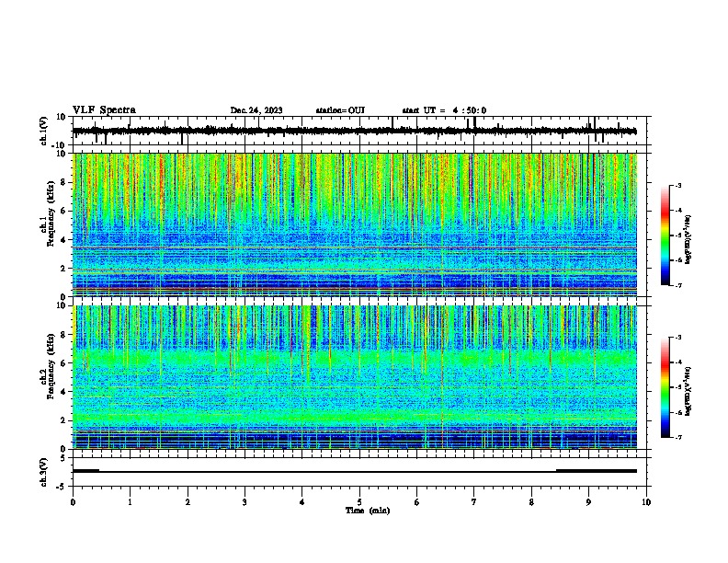This screenshot has height=563, width=728.
Task: Click the "2" tick label on the time axis
Action: [x=188, y=502]
